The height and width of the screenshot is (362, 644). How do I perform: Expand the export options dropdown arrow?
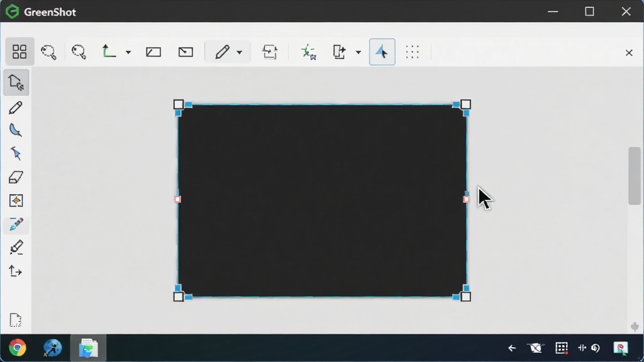(x=358, y=53)
